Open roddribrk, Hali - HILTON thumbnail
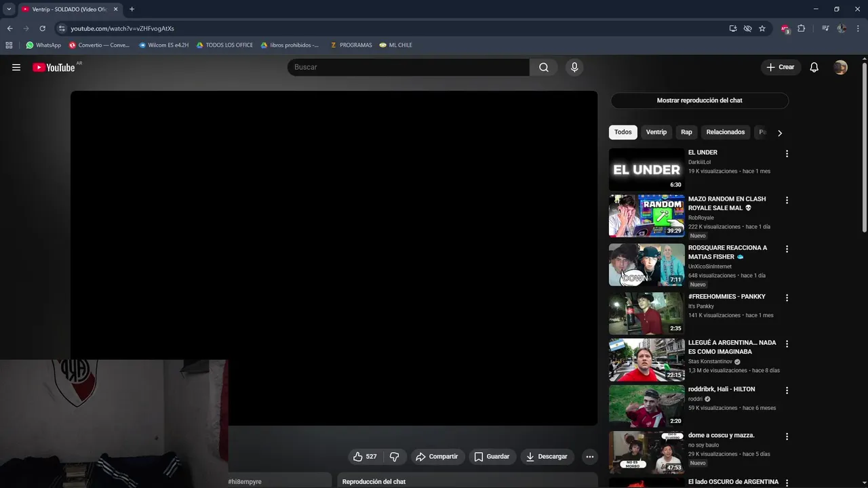868x488 pixels. (647, 406)
